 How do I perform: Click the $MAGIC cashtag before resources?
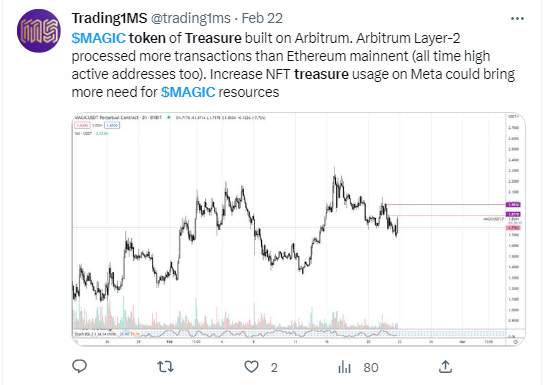(188, 92)
